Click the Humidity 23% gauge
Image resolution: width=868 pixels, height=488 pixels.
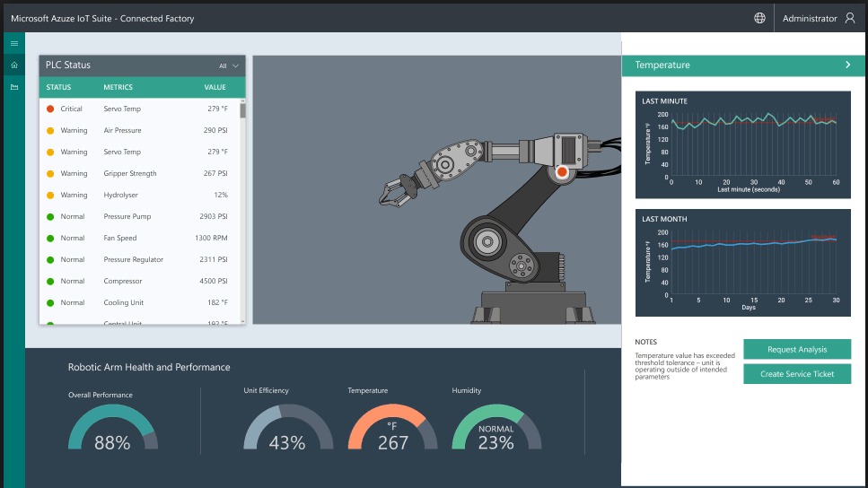tap(496, 427)
